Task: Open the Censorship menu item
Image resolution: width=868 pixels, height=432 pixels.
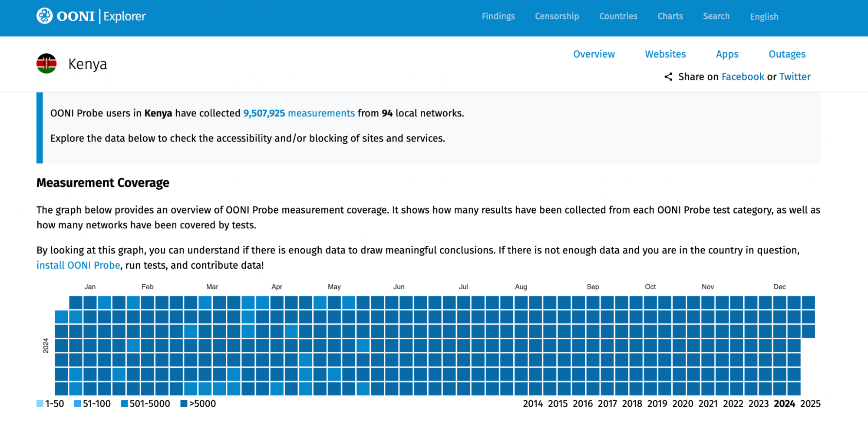Action: coord(557,16)
